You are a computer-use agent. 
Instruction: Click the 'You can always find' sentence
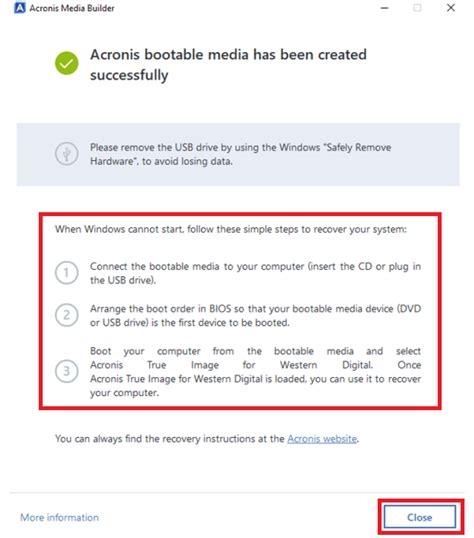point(207,439)
